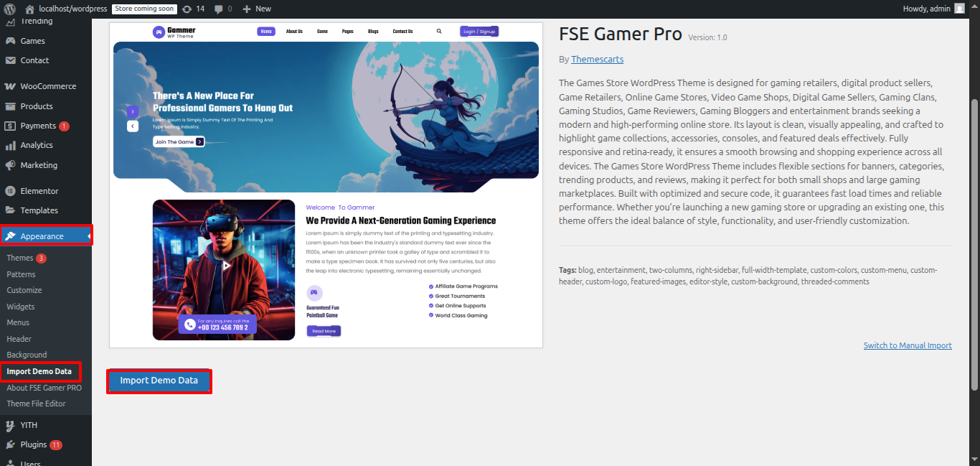Screen dimensions: 980x466
Task: Click the WooCommerce sidebar icon
Action: pos(10,86)
